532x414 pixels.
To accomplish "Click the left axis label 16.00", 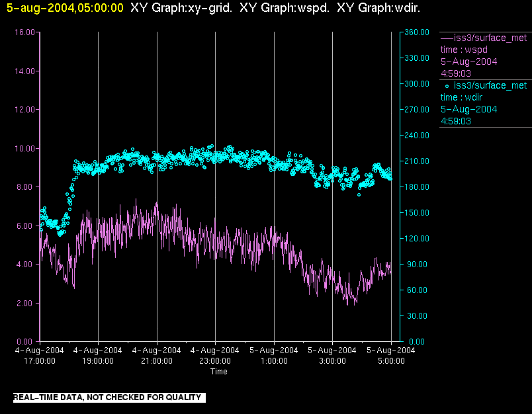I will [x=24, y=32].
